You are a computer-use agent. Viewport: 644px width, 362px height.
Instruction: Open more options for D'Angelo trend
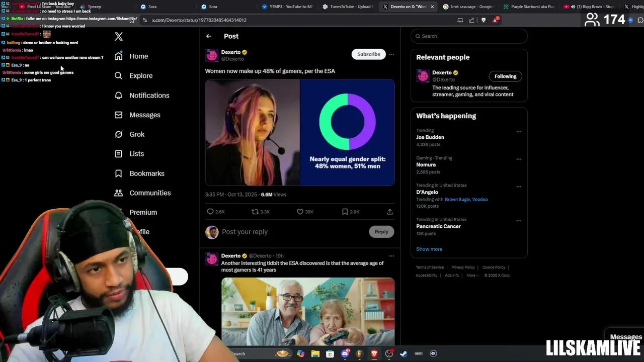point(519,187)
